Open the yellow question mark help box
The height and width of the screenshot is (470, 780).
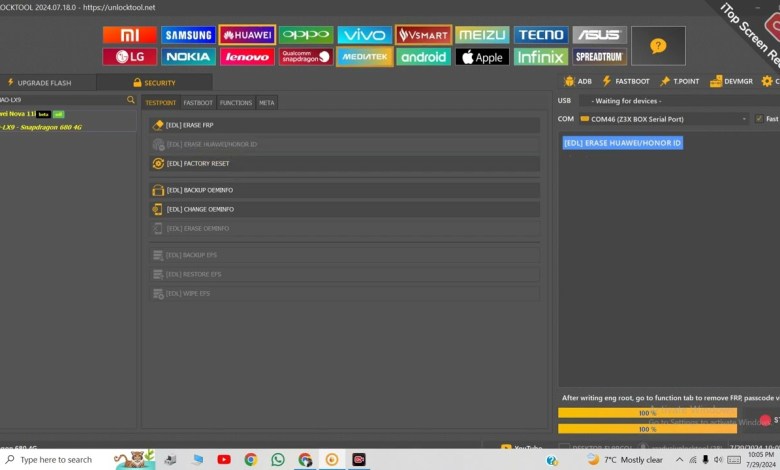658,46
